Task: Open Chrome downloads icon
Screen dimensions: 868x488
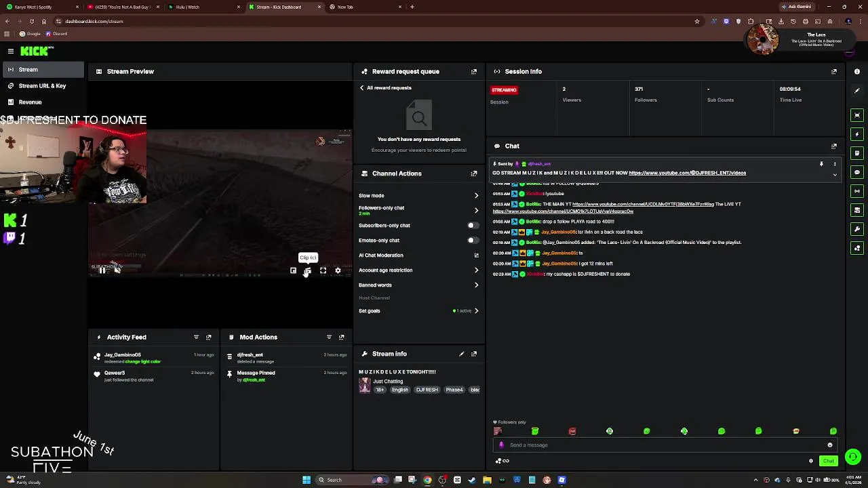Action: (x=781, y=21)
